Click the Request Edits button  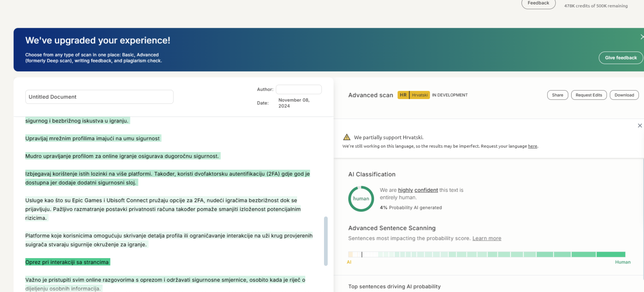pos(589,95)
